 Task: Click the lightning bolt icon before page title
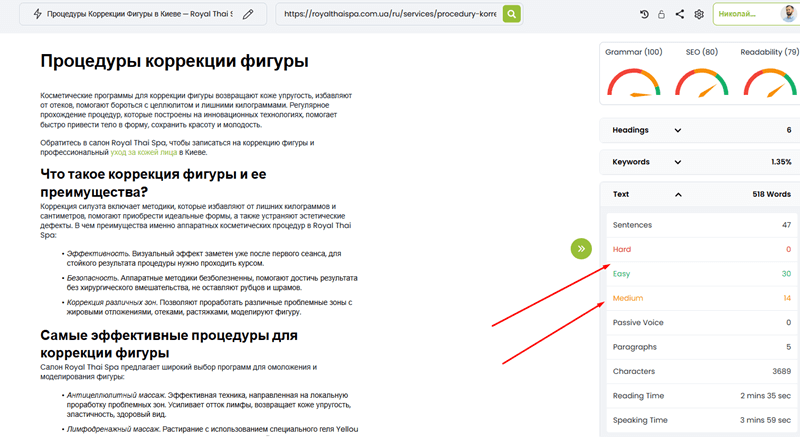(37, 14)
